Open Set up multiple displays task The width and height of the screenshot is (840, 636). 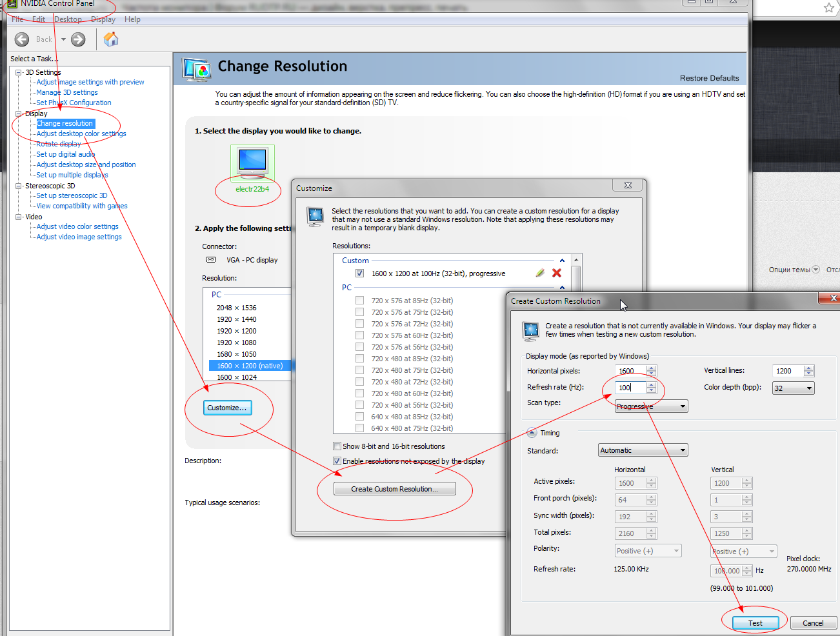pyautogui.click(x=72, y=175)
